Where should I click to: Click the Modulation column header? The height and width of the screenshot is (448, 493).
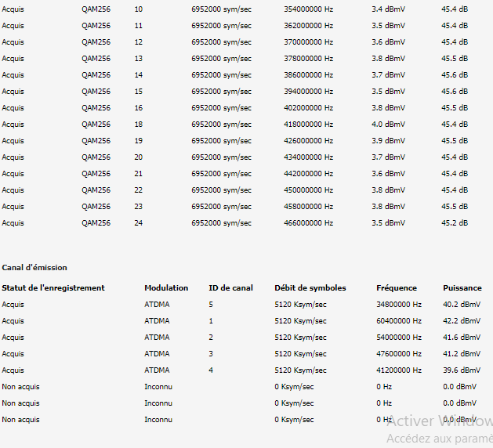[166, 288]
